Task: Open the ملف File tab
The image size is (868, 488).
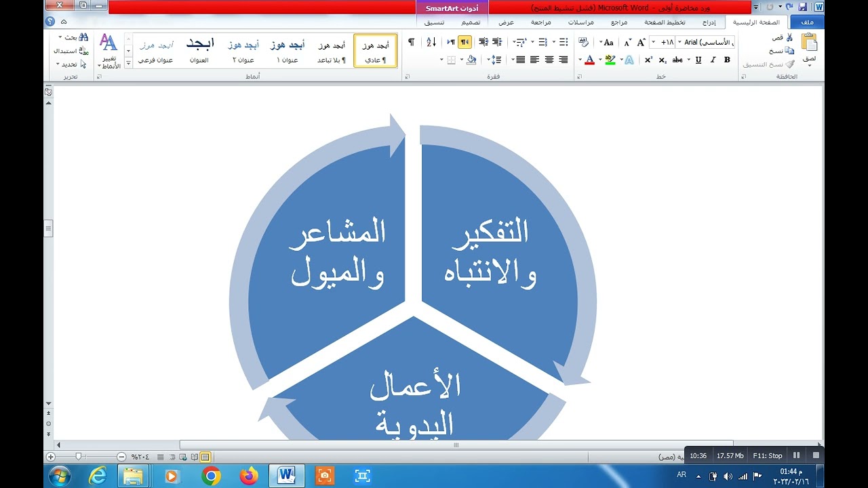Action: pyautogui.click(x=807, y=22)
